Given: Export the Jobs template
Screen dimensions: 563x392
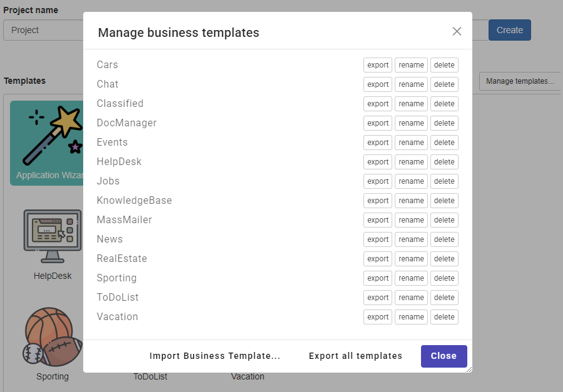Looking at the screenshot, I should (378, 181).
